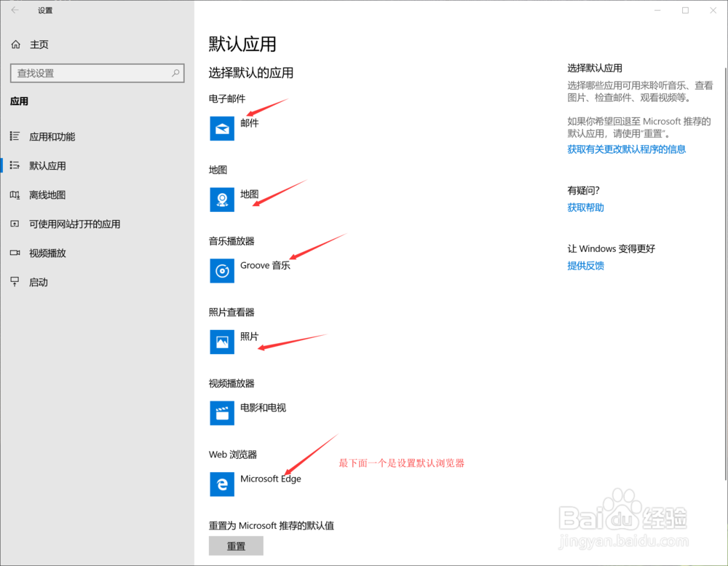Click the Offline maps icon

click(x=15, y=194)
